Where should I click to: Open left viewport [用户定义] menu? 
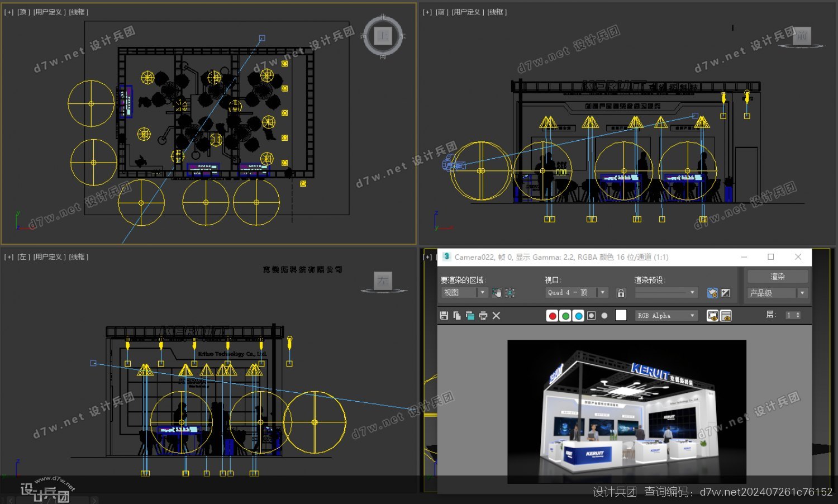(49, 257)
